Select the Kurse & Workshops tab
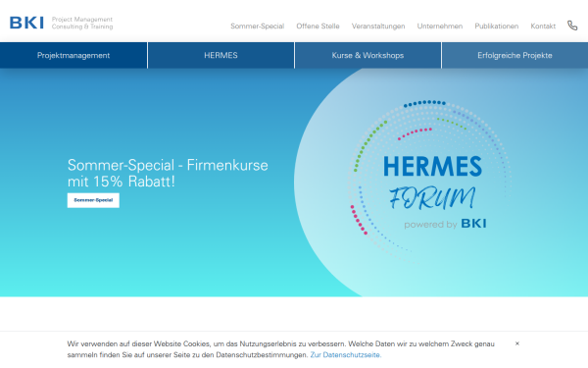This screenshot has width=588, height=368. 367,55
